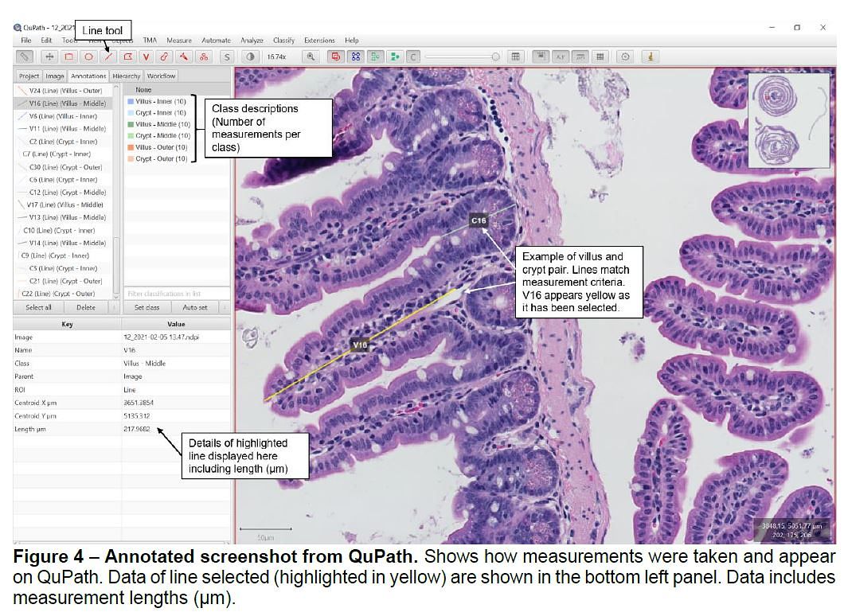
Task: Activate the Brush tool
Action: [165, 57]
